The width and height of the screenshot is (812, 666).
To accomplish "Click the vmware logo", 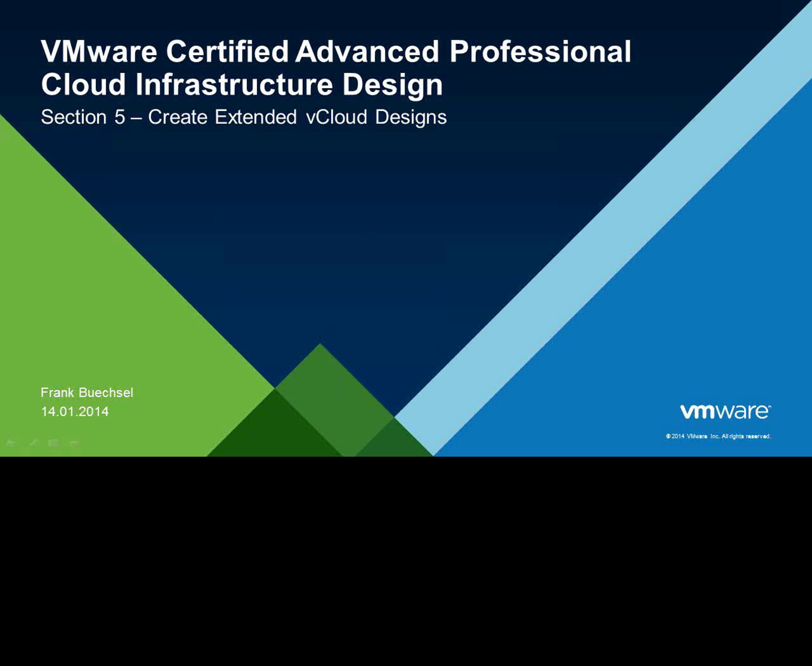I will click(x=726, y=412).
